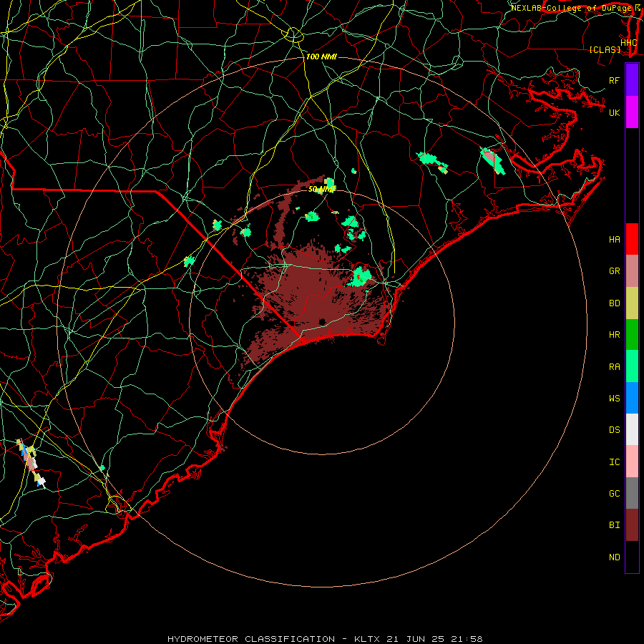Click the BI dark red legend swatch

tap(632, 525)
